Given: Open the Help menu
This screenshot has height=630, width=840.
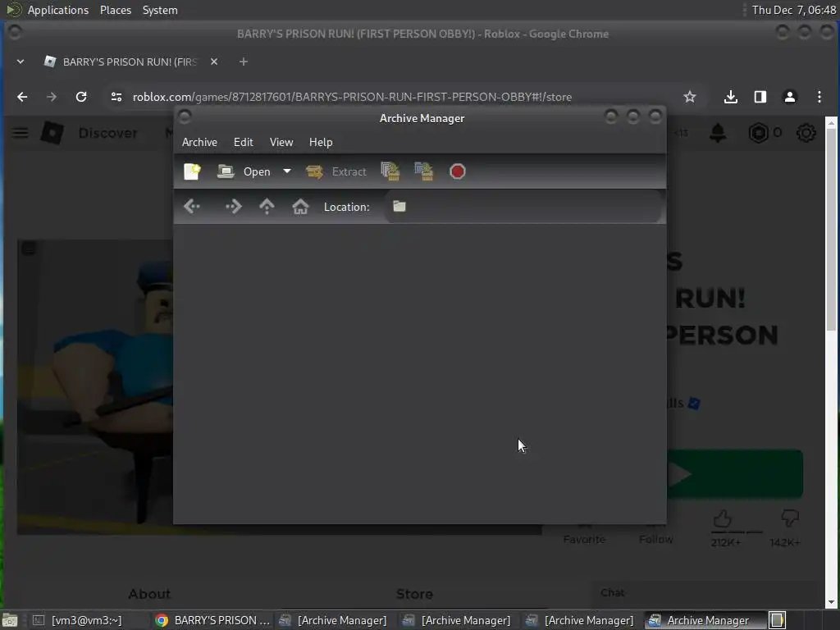Looking at the screenshot, I should (x=321, y=142).
